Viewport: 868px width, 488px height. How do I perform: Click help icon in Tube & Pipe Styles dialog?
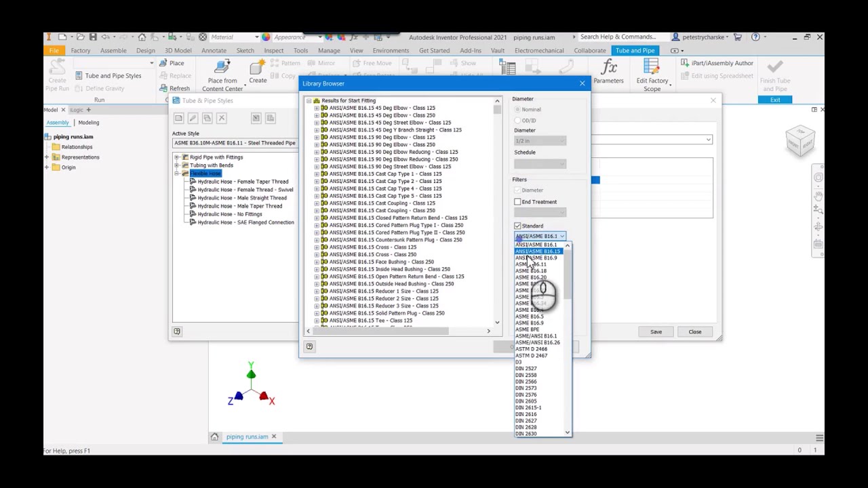click(177, 331)
